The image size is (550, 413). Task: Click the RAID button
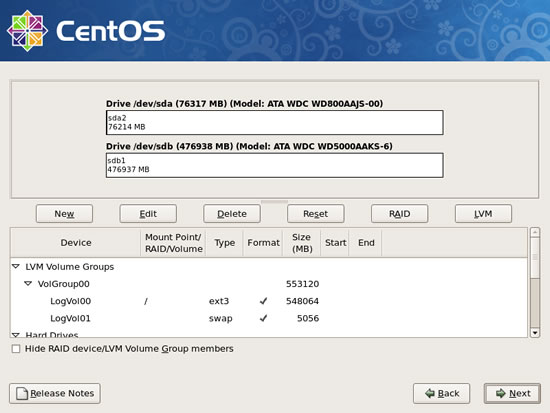click(400, 214)
